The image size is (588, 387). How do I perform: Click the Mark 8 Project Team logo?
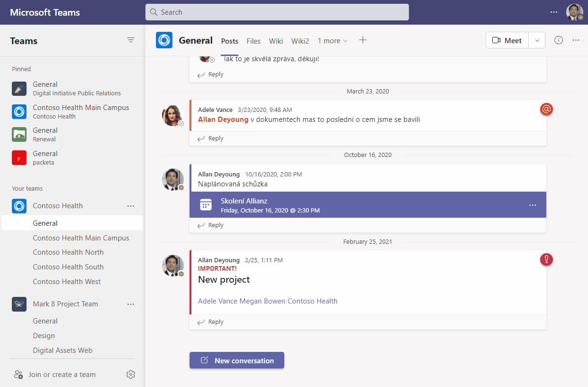tap(19, 304)
